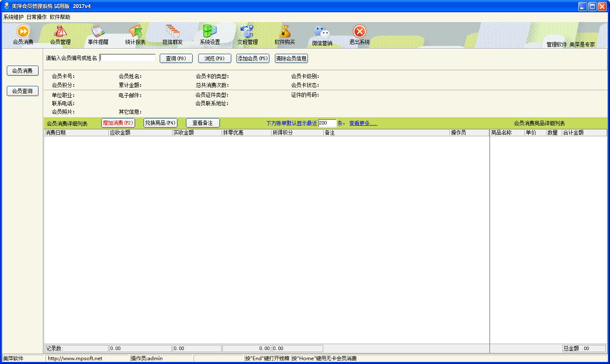Screen dimensions: 610x364
Task: Click the 软件购买 purchase icon
Action: tap(286, 35)
